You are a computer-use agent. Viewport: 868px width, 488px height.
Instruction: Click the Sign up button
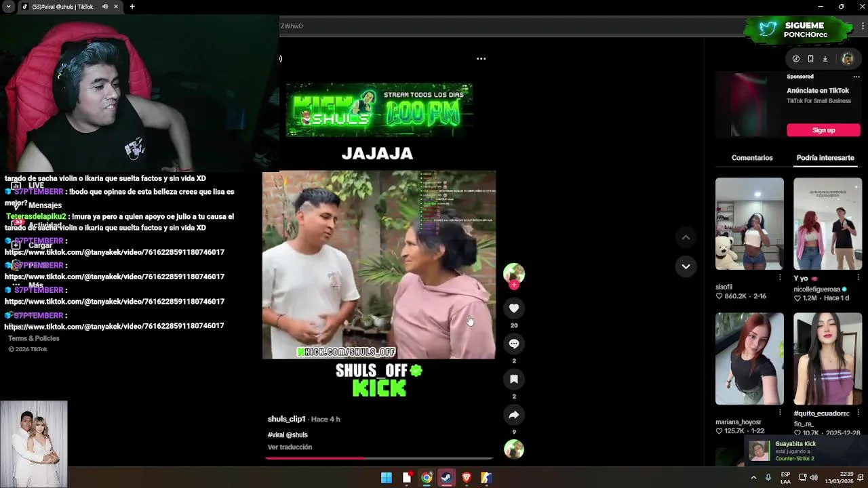823,130
